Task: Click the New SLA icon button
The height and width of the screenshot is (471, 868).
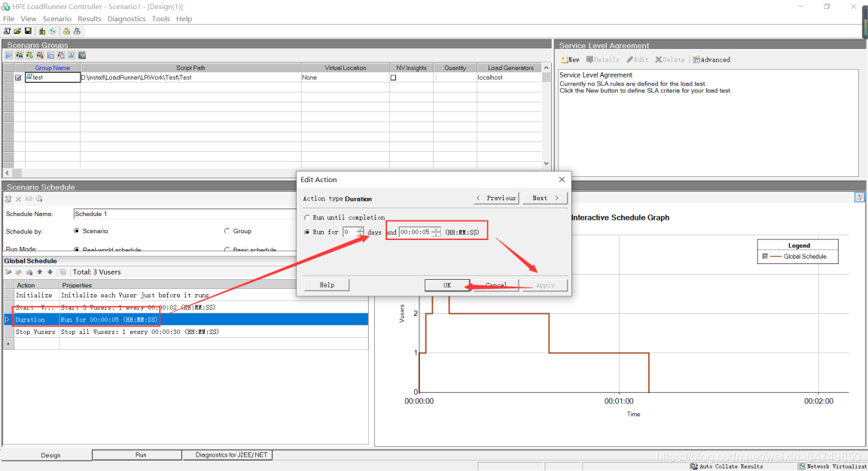Action: click(x=570, y=59)
